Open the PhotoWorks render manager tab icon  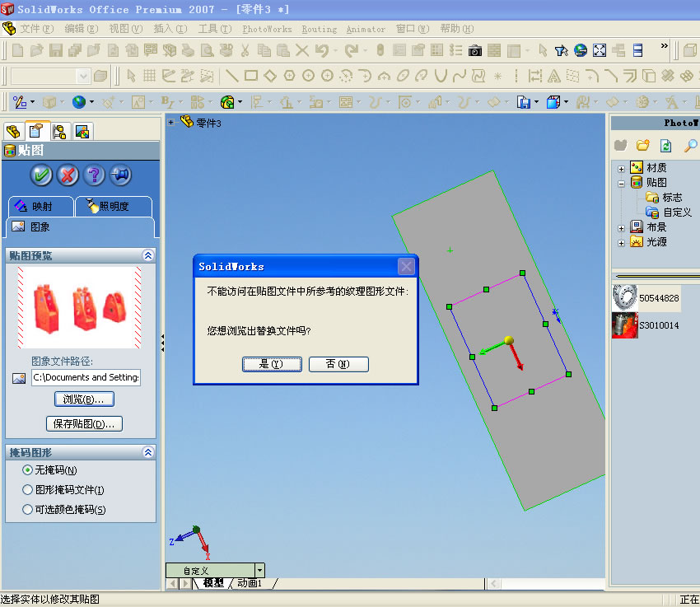82,132
